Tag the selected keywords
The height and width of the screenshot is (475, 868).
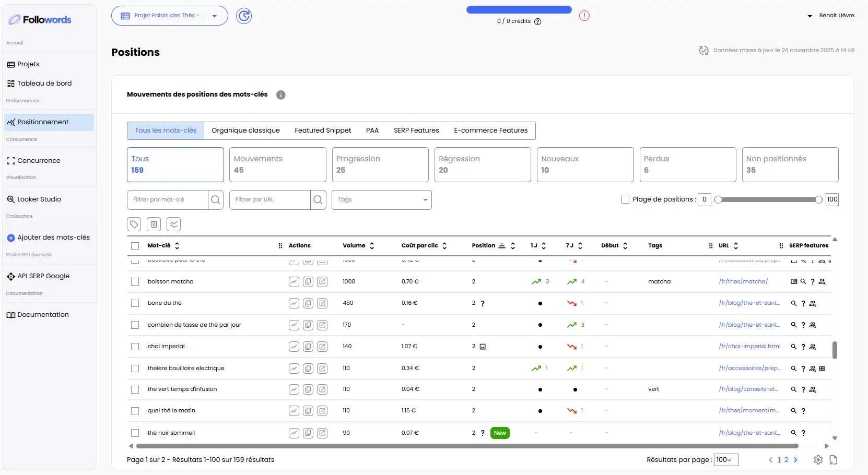(x=134, y=224)
